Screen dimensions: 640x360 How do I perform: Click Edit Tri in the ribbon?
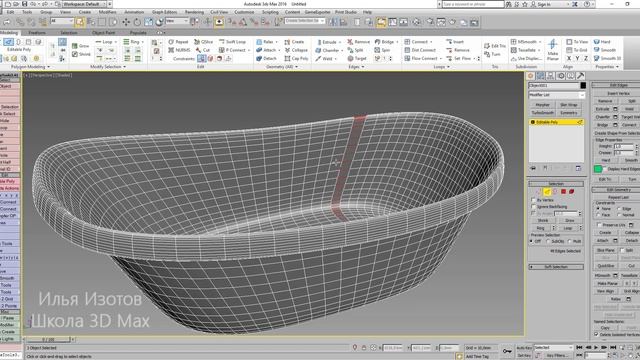(x=494, y=46)
